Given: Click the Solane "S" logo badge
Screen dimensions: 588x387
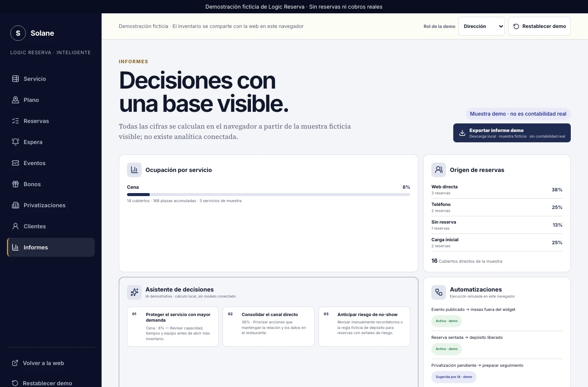Looking at the screenshot, I should (x=18, y=33).
